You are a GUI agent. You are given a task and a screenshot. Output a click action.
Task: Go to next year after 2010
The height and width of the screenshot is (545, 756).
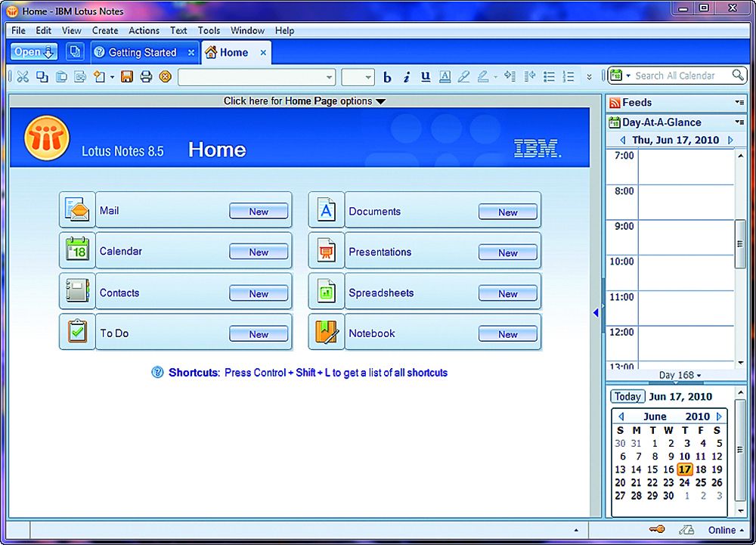(720, 416)
